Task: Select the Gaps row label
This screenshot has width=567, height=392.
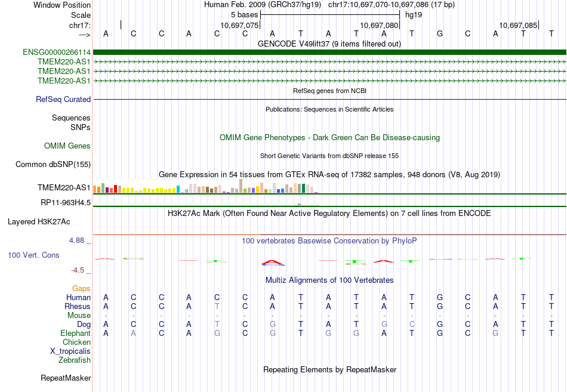Action: pos(81,288)
